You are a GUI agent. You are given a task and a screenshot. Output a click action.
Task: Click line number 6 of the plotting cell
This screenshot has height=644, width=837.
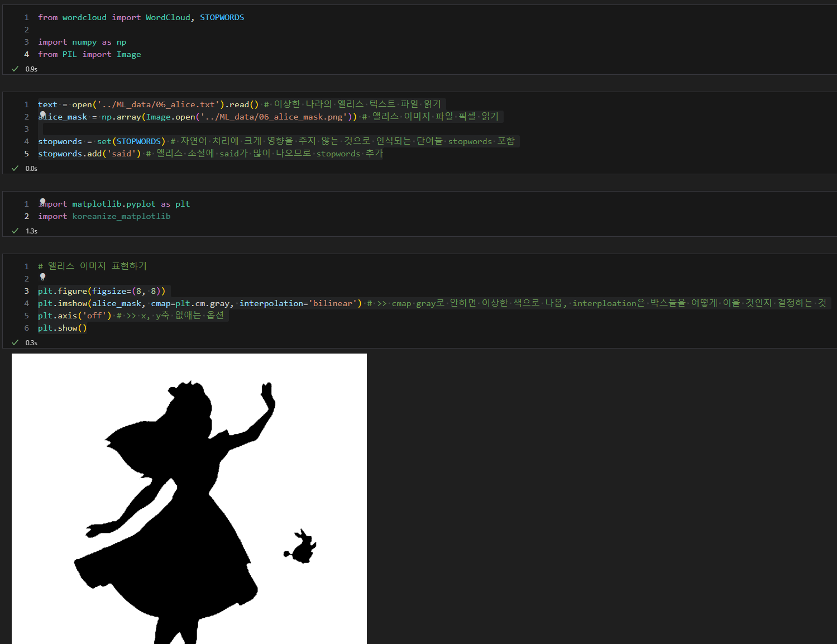pos(26,328)
